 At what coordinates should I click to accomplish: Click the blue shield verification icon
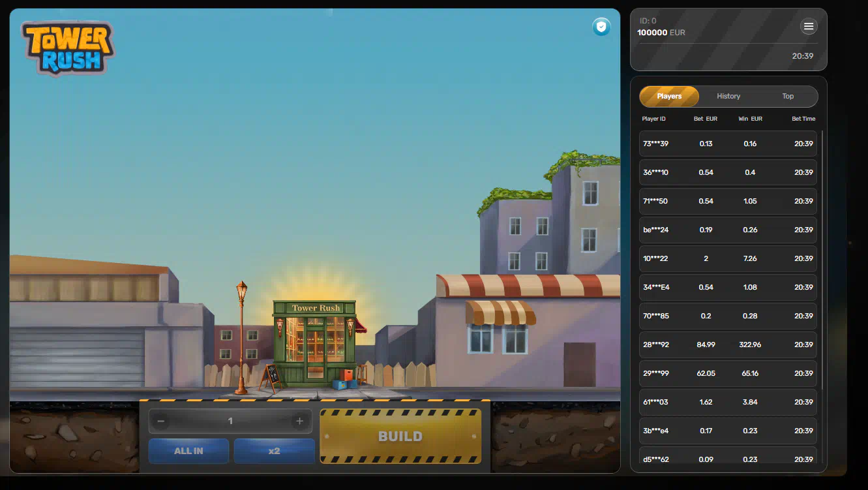click(601, 27)
